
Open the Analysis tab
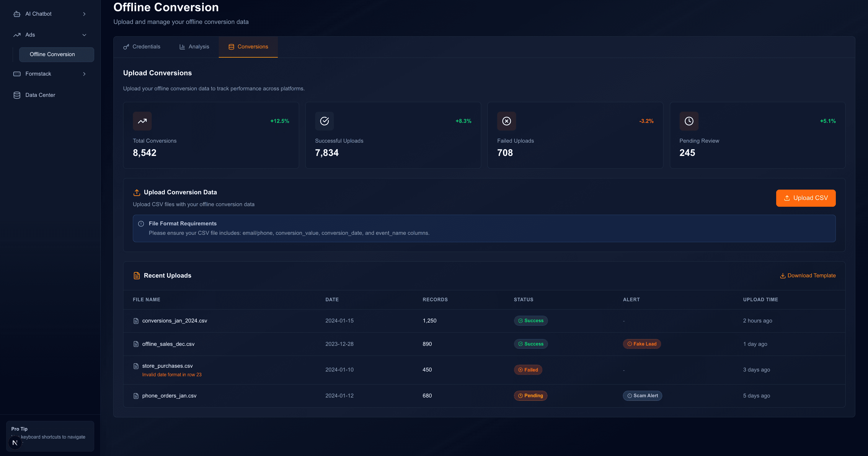194,47
